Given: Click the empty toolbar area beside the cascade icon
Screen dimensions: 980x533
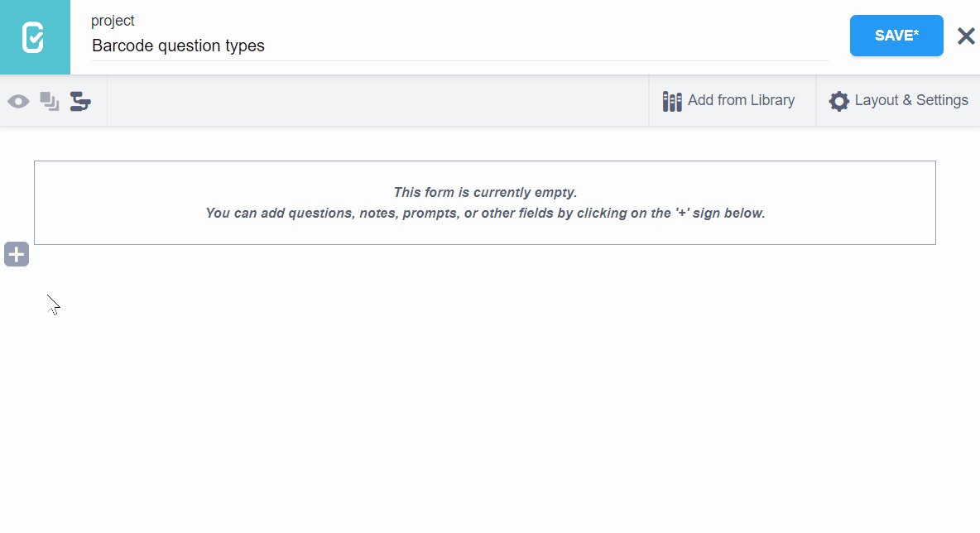Looking at the screenshot, I should 372,101.
